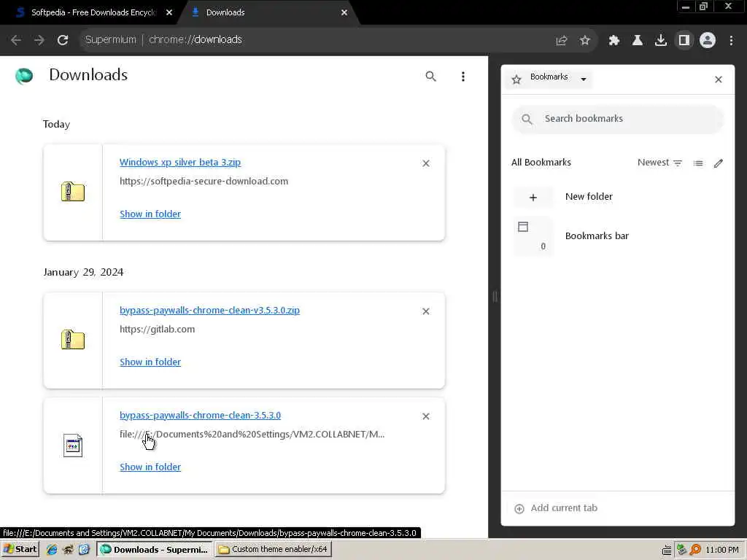Click the browser Forward arrow
Screen dimensions: 747x560
[39, 40]
